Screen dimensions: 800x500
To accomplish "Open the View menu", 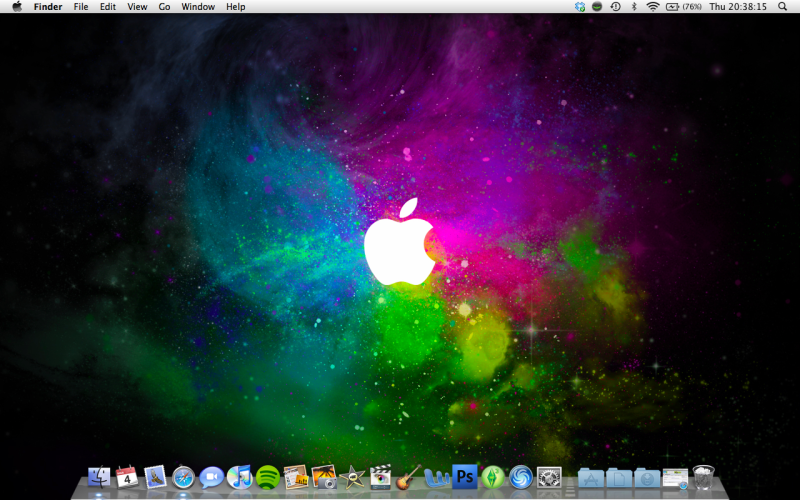I will coord(137,7).
